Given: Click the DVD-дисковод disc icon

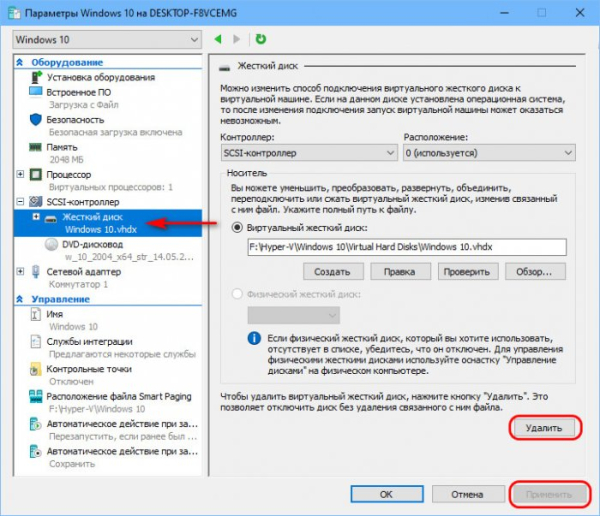Looking at the screenshot, I should pos(53,243).
